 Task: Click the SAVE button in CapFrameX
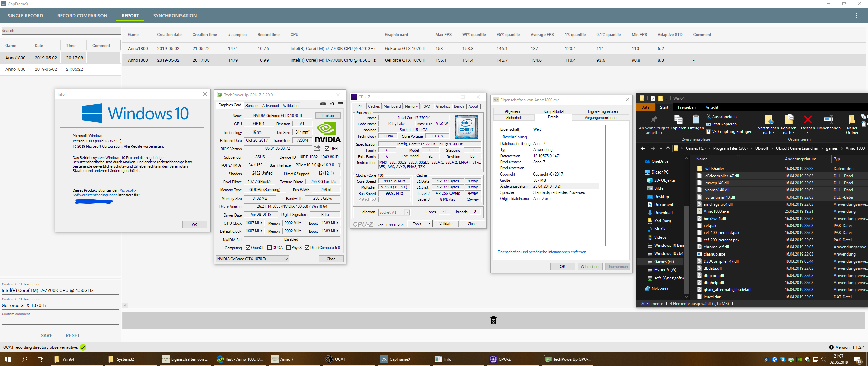click(46, 335)
